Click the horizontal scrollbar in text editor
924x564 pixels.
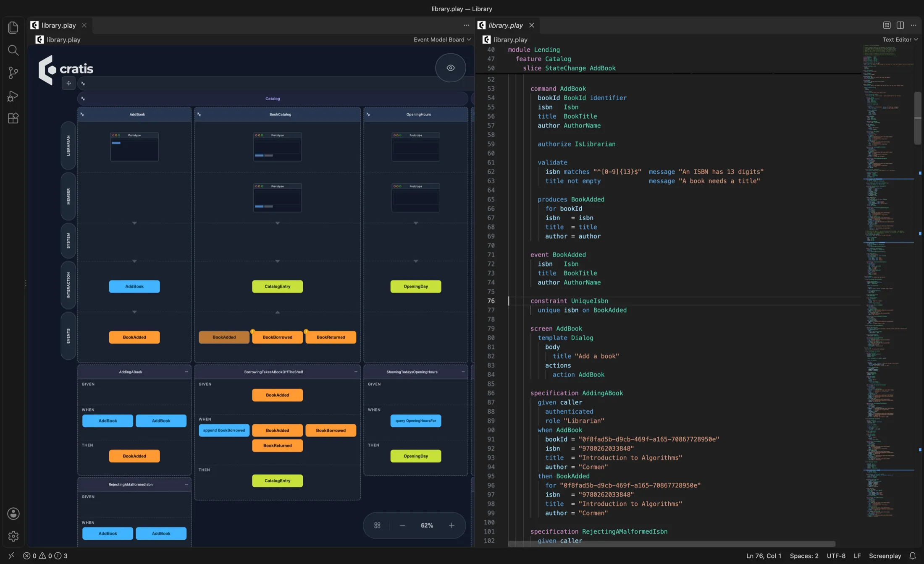click(672, 544)
